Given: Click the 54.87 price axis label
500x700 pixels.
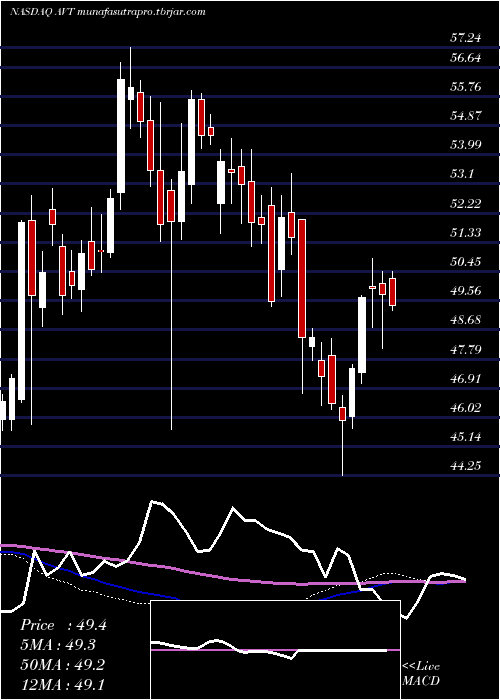Looking at the screenshot, I should click(x=466, y=116).
